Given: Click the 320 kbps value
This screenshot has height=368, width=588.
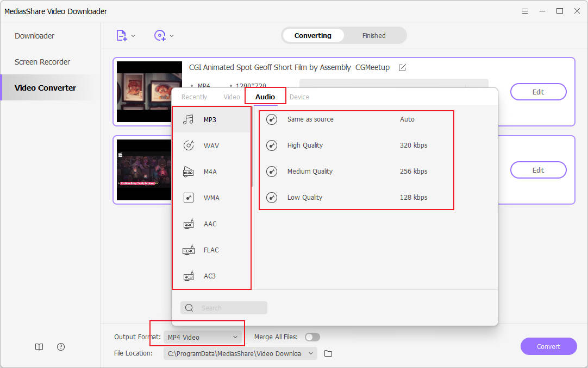Looking at the screenshot, I should [414, 145].
